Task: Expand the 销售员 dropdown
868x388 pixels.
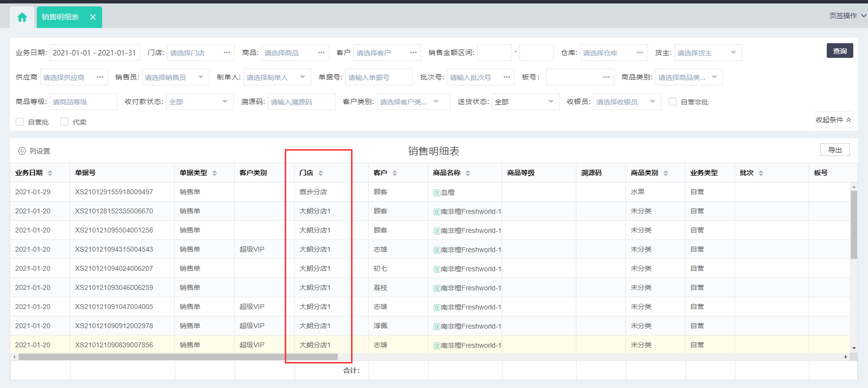Action: click(x=201, y=77)
